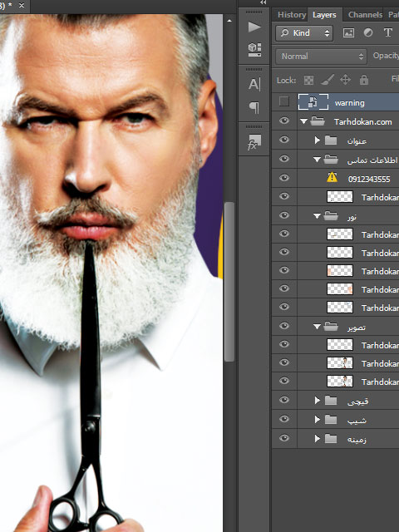Viewport: 399px width, 532px height.
Task: Close the open document tab
Action: [22, 6]
